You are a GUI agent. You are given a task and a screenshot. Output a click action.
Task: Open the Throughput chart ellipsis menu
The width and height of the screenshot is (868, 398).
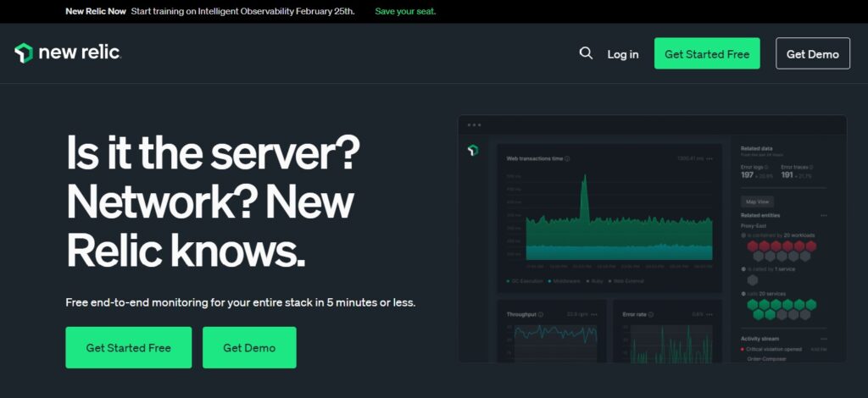594,314
